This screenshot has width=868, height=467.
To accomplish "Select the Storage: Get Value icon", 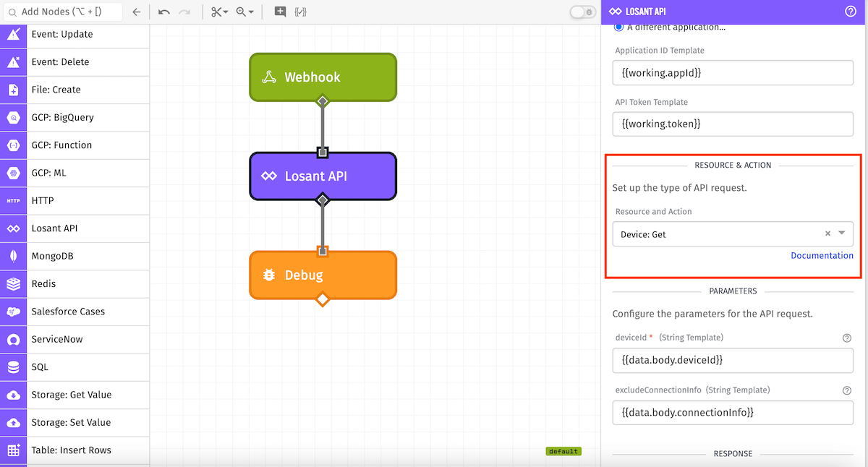I will tap(13, 395).
